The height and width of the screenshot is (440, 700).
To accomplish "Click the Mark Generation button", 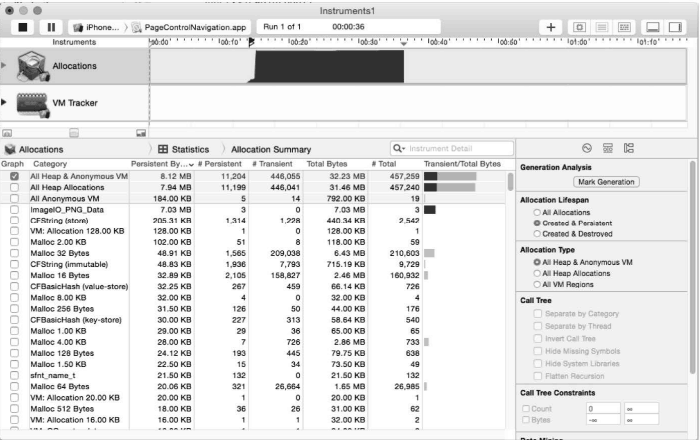I will (x=604, y=182).
